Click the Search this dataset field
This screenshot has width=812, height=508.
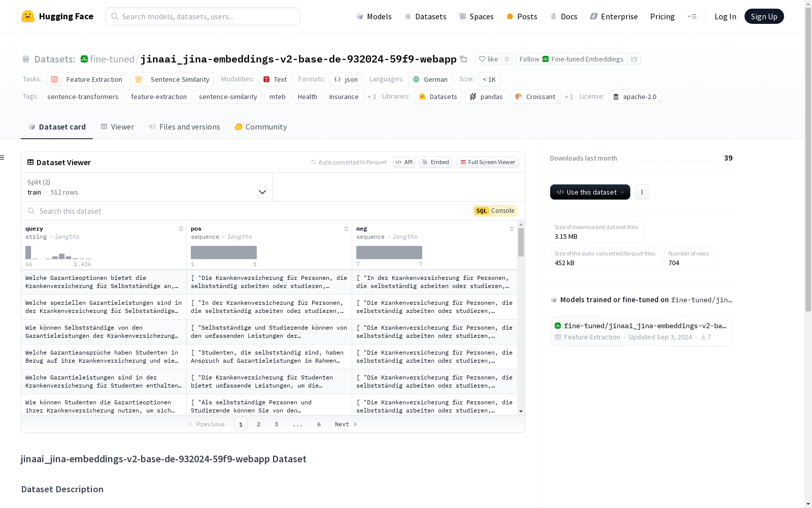pos(246,211)
